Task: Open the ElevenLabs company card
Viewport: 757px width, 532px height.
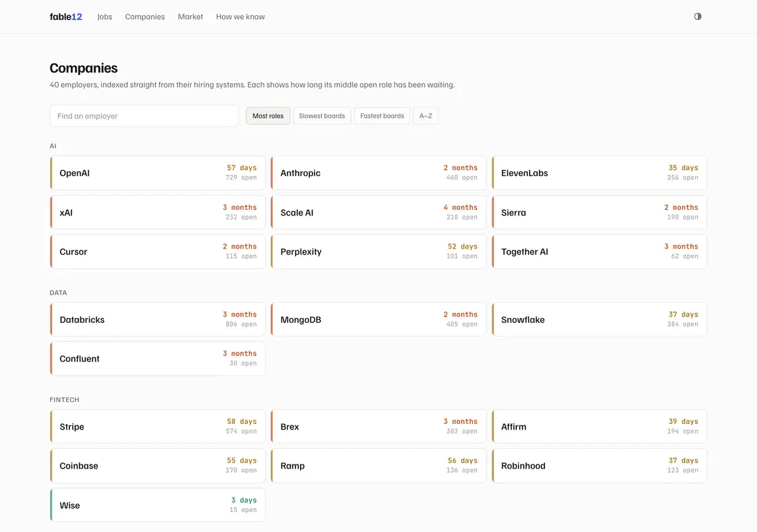Action: (x=599, y=173)
